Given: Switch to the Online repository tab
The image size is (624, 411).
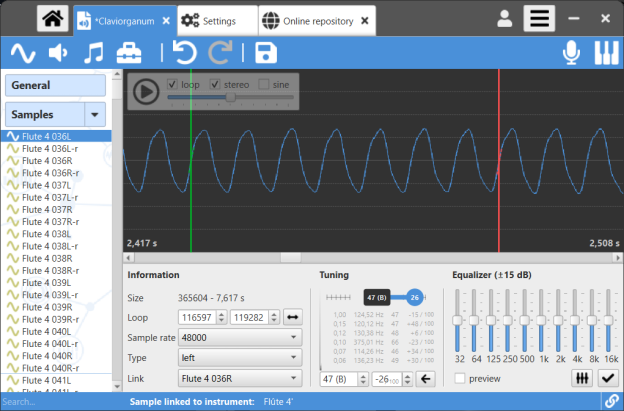Looking at the screenshot, I should coord(315,20).
